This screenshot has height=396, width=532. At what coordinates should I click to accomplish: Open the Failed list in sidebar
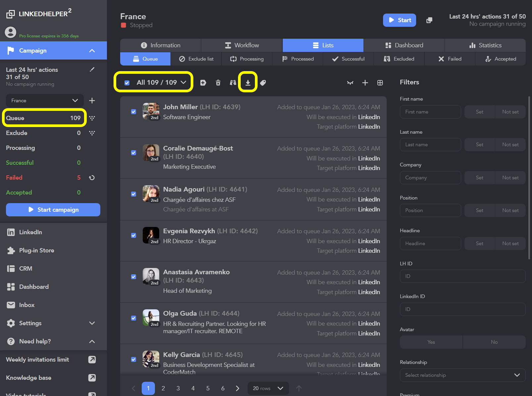coord(43,178)
